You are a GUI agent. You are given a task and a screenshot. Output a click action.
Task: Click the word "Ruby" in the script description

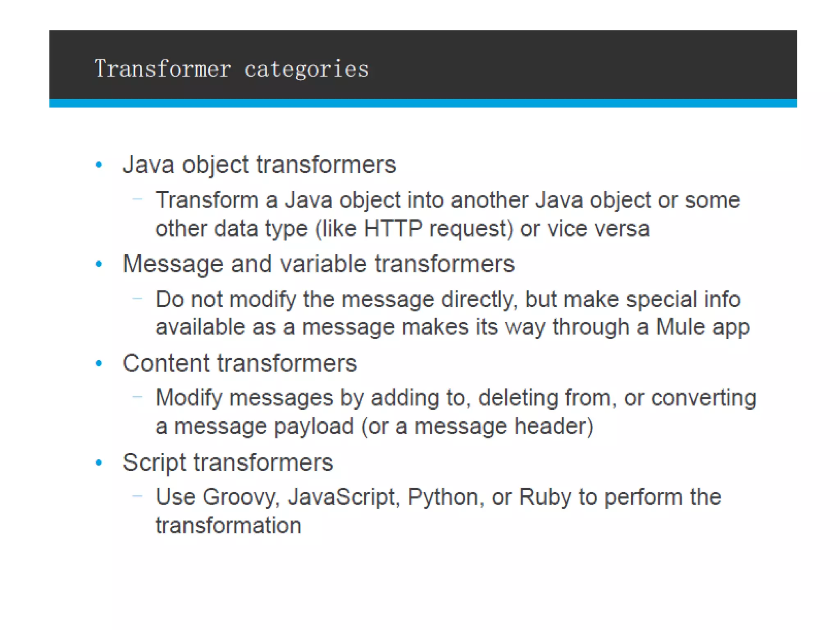coord(545,497)
